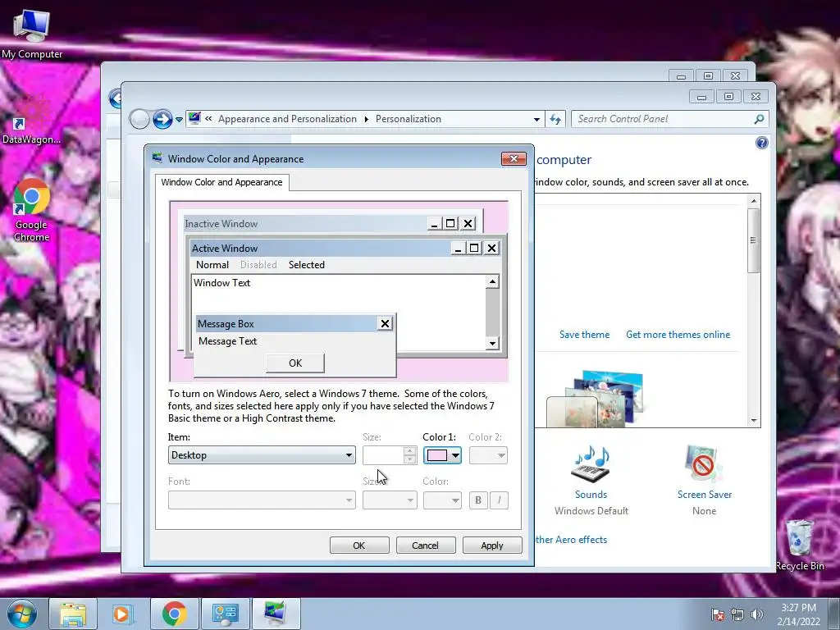Image resolution: width=840 pixels, height=630 pixels.
Task: Open My Computer desktop icon
Action: (32, 32)
